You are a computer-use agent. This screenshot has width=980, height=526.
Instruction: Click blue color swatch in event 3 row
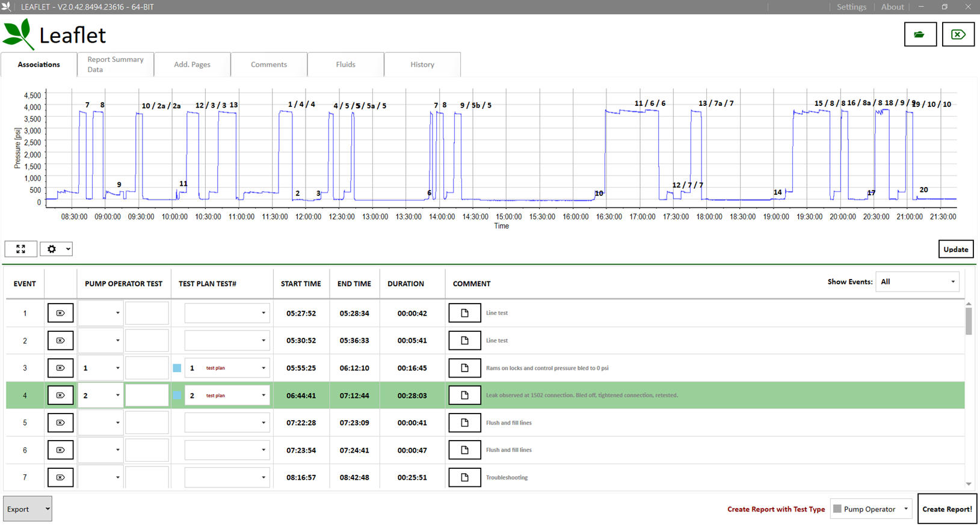(x=177, y=368)
